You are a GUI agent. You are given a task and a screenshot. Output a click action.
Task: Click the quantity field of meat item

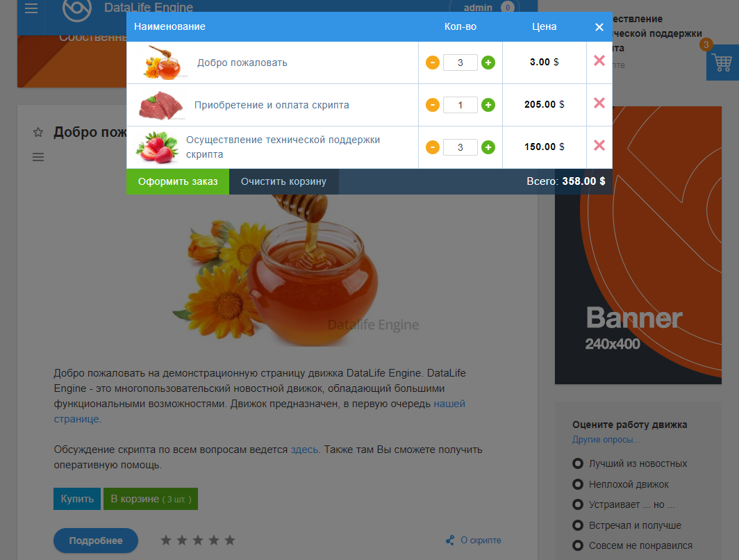460,105
